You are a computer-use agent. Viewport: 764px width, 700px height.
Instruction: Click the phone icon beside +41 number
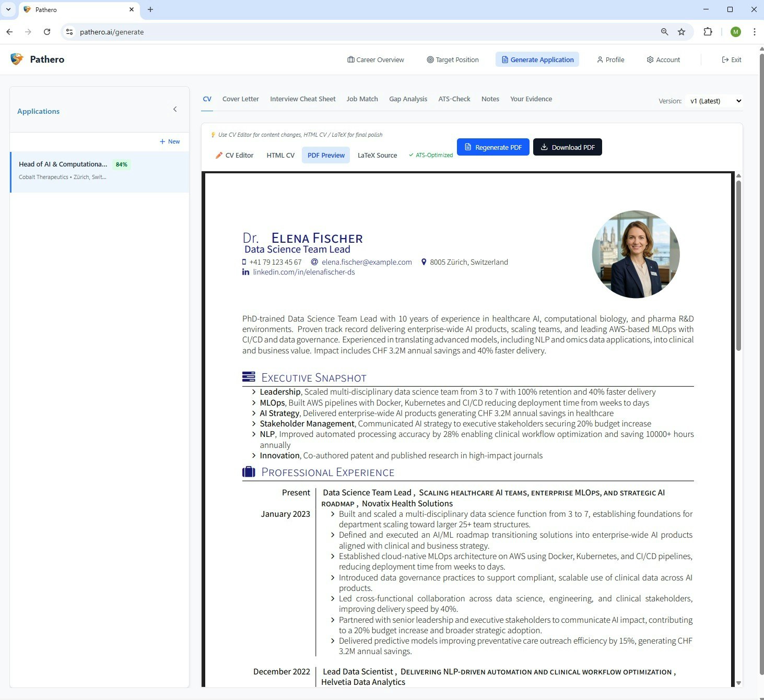coord(244,262)
